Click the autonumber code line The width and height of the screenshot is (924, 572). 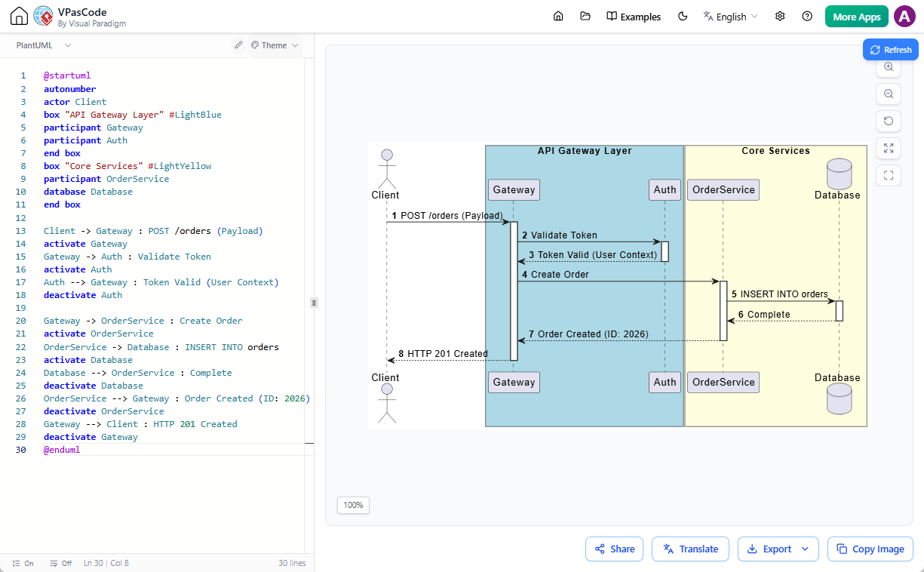69,88
